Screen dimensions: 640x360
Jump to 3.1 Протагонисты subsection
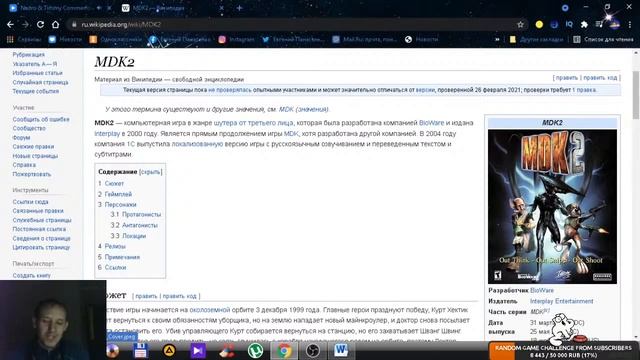pos(141,214)
